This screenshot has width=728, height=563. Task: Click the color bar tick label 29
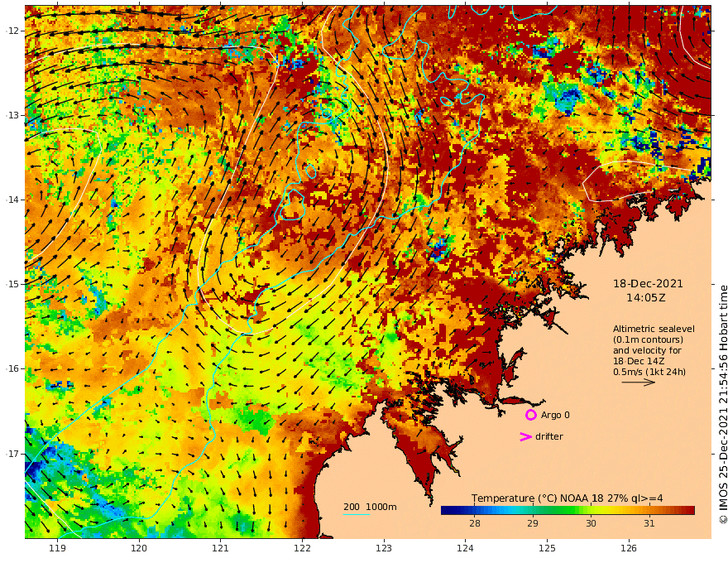click(533, 523)
